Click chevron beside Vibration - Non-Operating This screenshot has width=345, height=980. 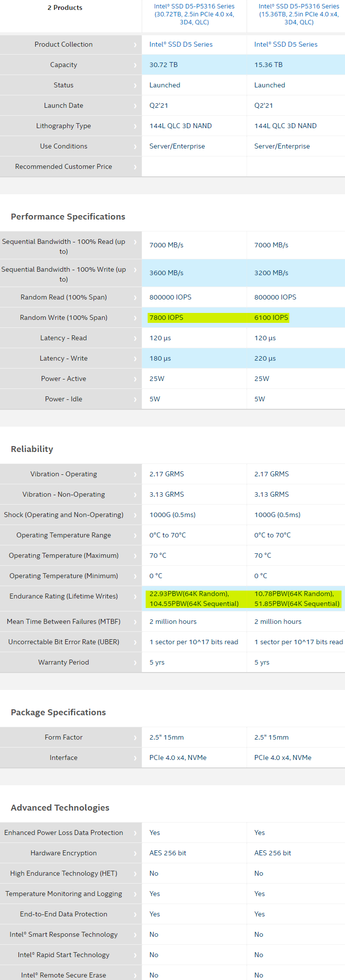click(135, 495)
